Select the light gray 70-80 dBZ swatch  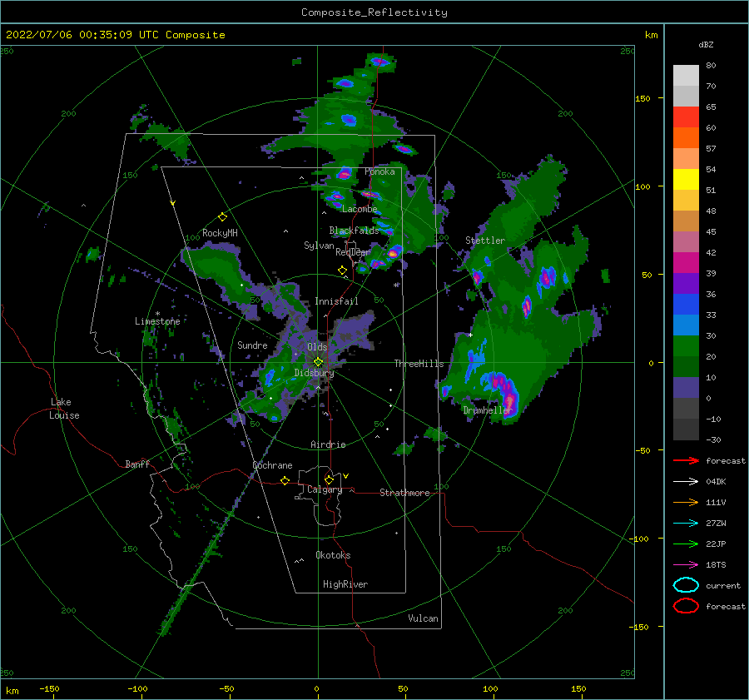tap(686, 76)
